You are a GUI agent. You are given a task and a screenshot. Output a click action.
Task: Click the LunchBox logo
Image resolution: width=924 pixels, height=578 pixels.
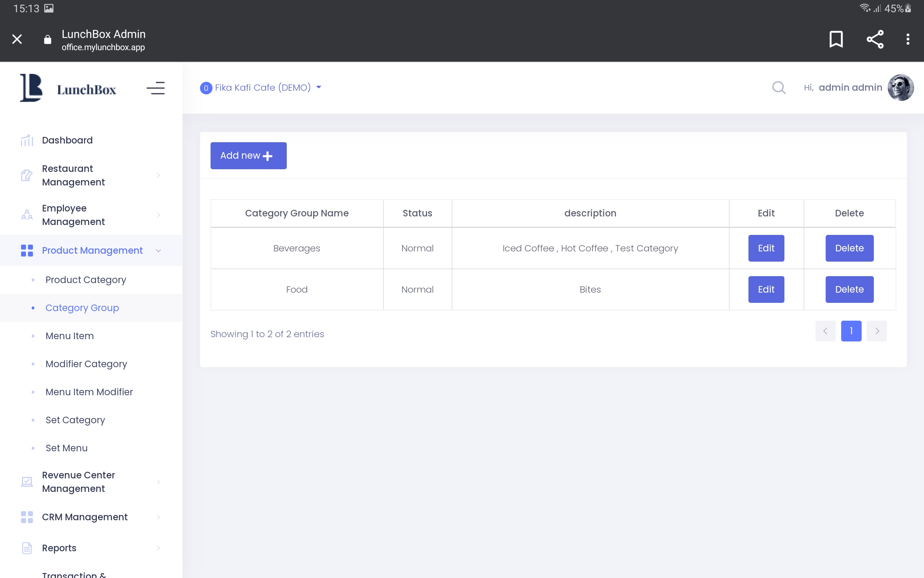click(x=68, y=88)
